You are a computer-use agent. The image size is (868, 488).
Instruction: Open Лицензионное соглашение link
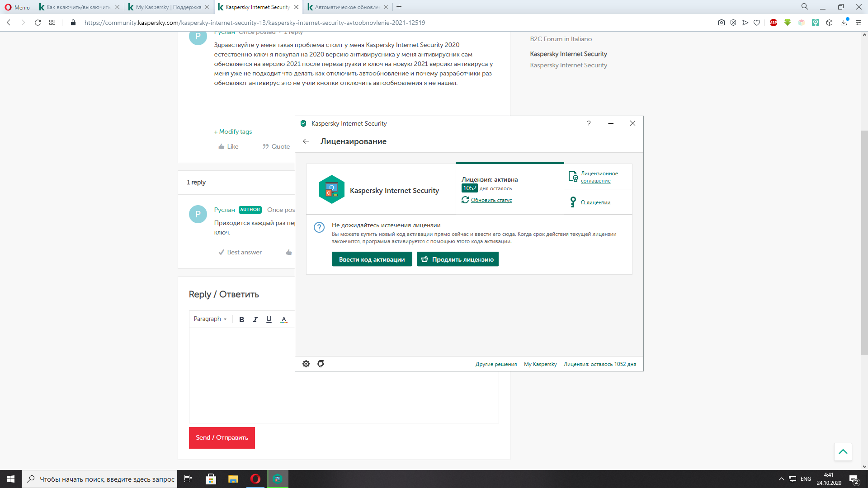click(x=599, y=177)
